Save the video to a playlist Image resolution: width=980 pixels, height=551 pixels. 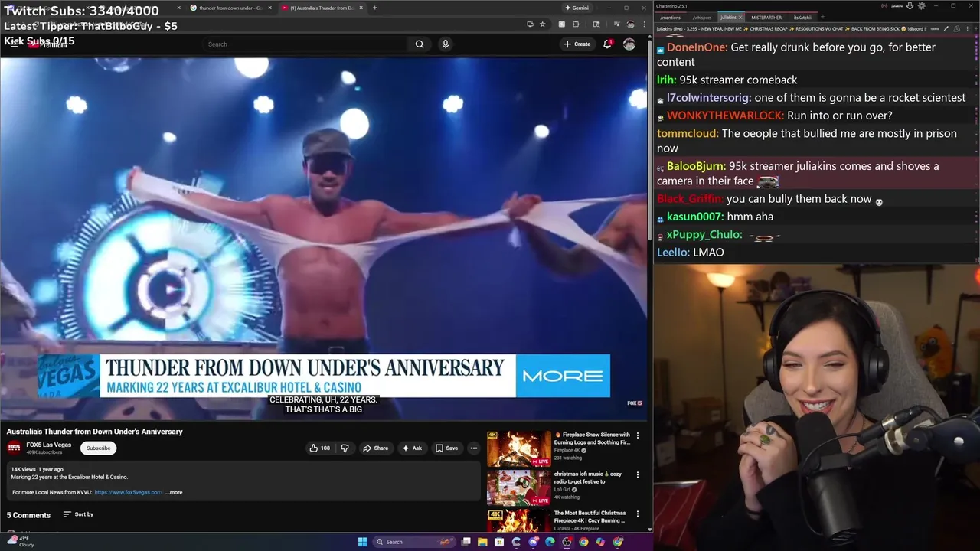(x=447, y=448)
